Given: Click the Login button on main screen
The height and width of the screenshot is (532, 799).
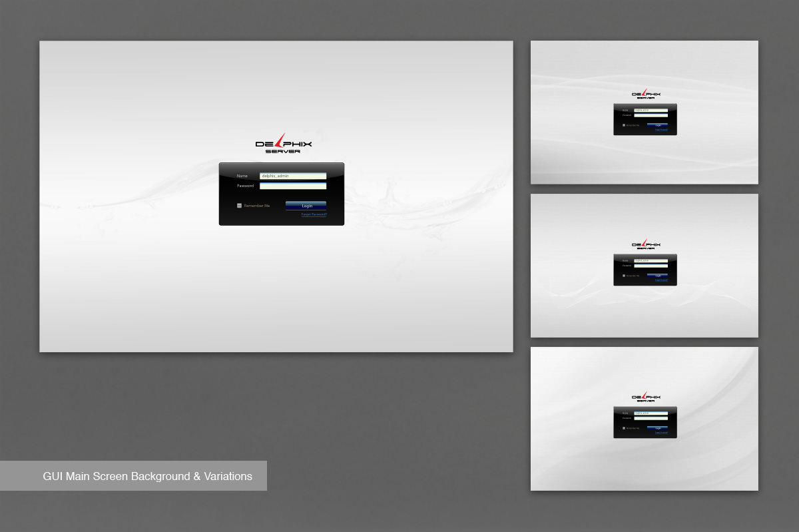Looking at the screenshot, I should pos(306,206).
